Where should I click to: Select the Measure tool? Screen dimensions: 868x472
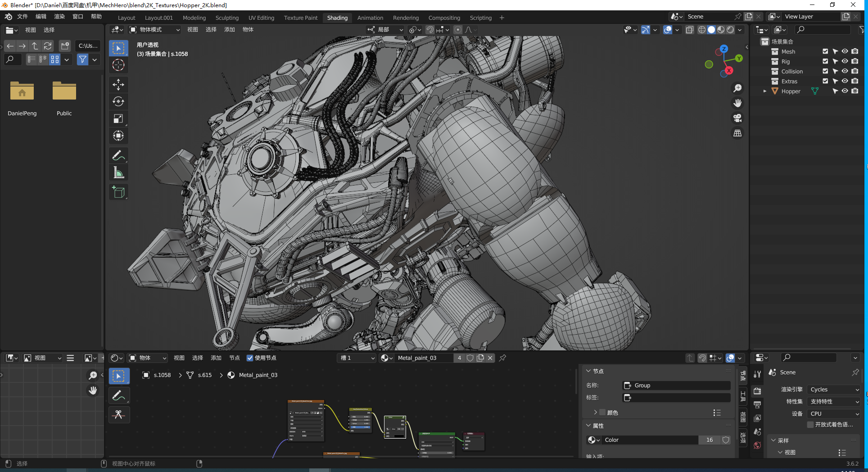tap(118, 173)
